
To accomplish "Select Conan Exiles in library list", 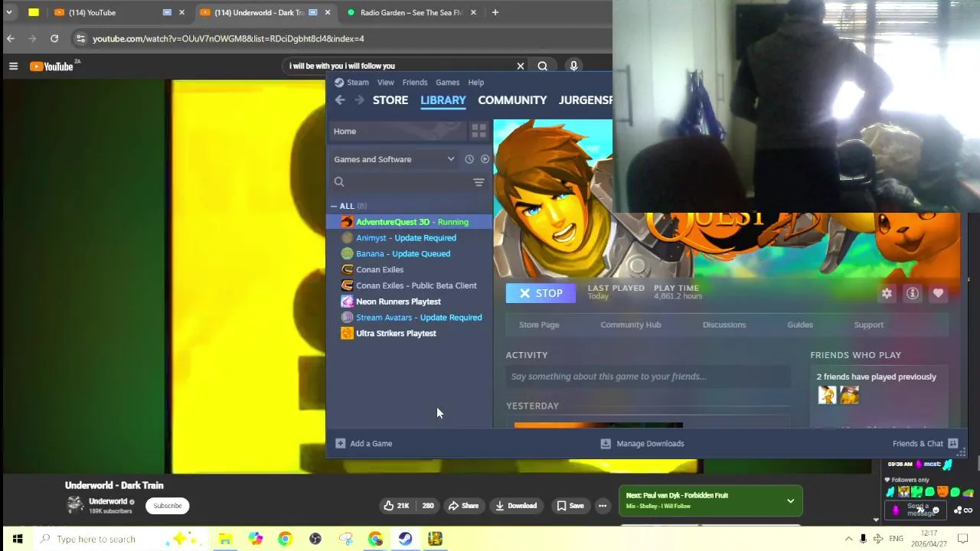I will click(410, 269).
